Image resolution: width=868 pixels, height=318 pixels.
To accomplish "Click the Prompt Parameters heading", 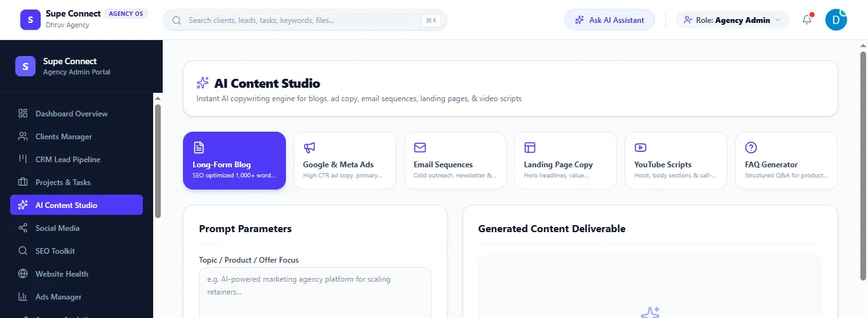I will pyautogui.click(x=245, y=229).
